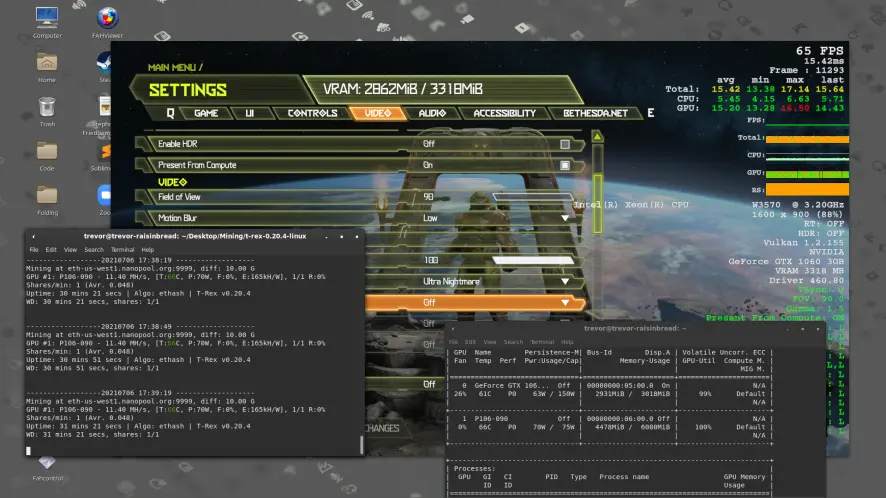
Task: Open the Fahcontrol desktop icon
Action: tap(47, 464)
